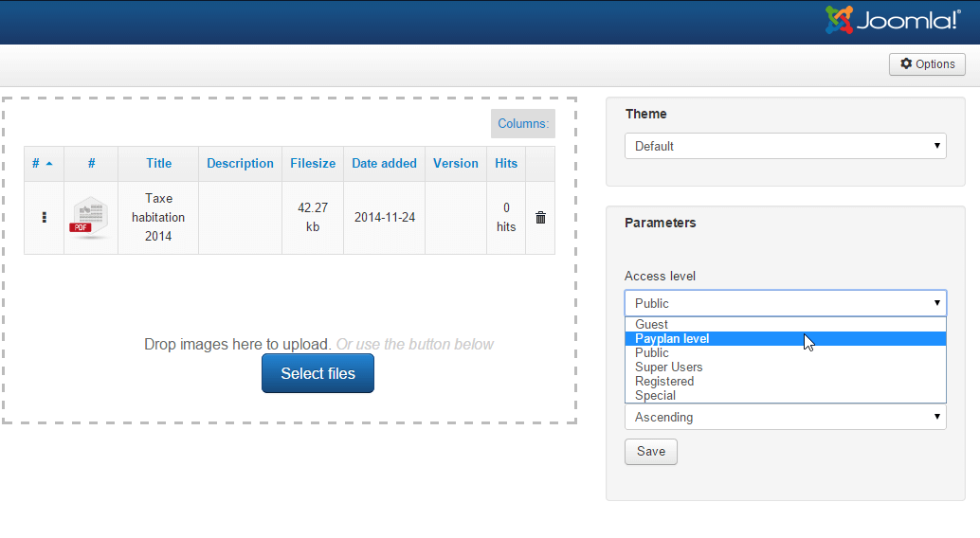
Task: Click the '42.27 kb' filesize cell
Action: pos(313,218)
